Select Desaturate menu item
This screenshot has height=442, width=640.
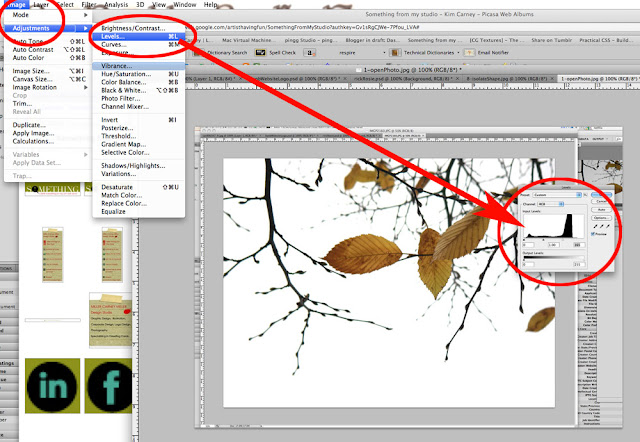point(139,187)
